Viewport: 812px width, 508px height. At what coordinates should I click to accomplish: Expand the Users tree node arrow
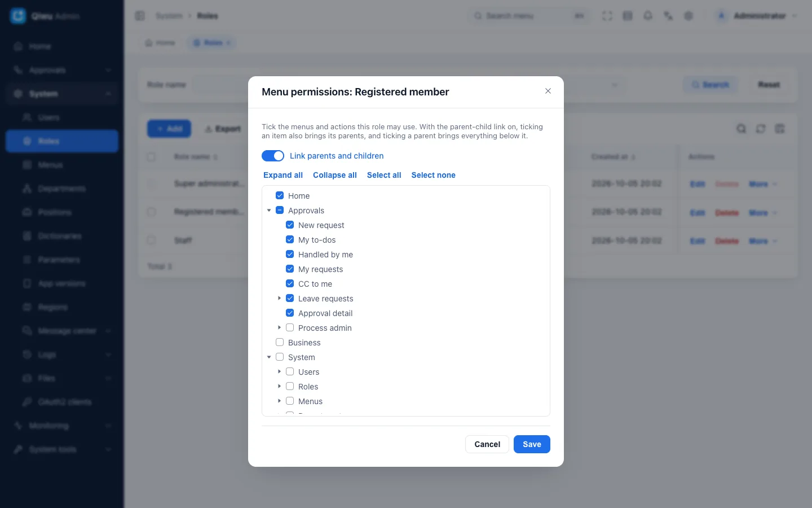pos(279,371)
